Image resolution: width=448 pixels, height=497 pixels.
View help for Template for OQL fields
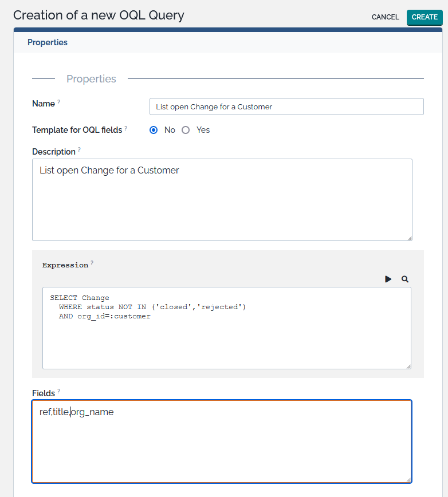click(127, 127)
